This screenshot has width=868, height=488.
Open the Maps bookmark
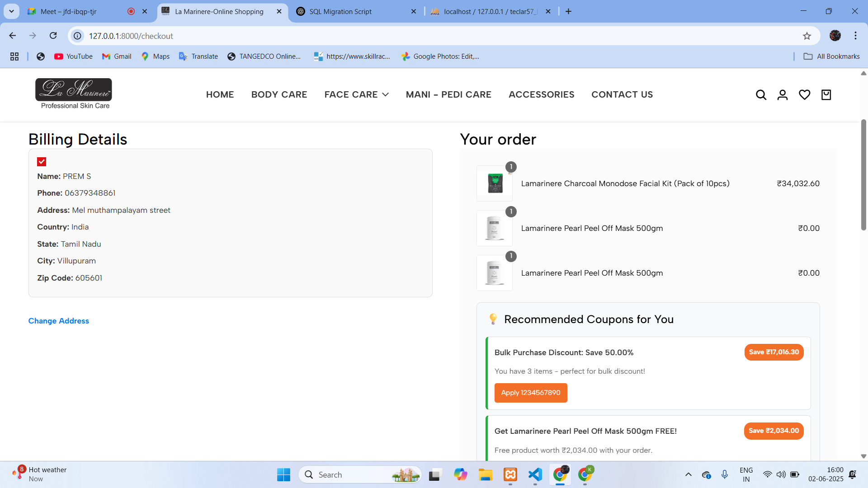click(x=156, y=56)
